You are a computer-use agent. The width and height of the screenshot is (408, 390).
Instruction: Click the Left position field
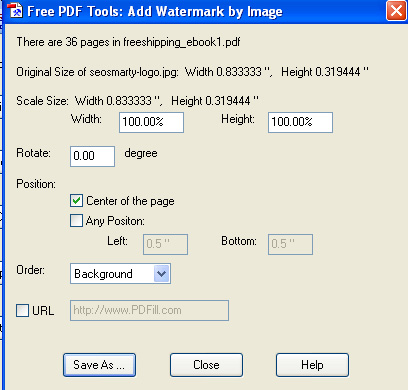click(165, 244)
